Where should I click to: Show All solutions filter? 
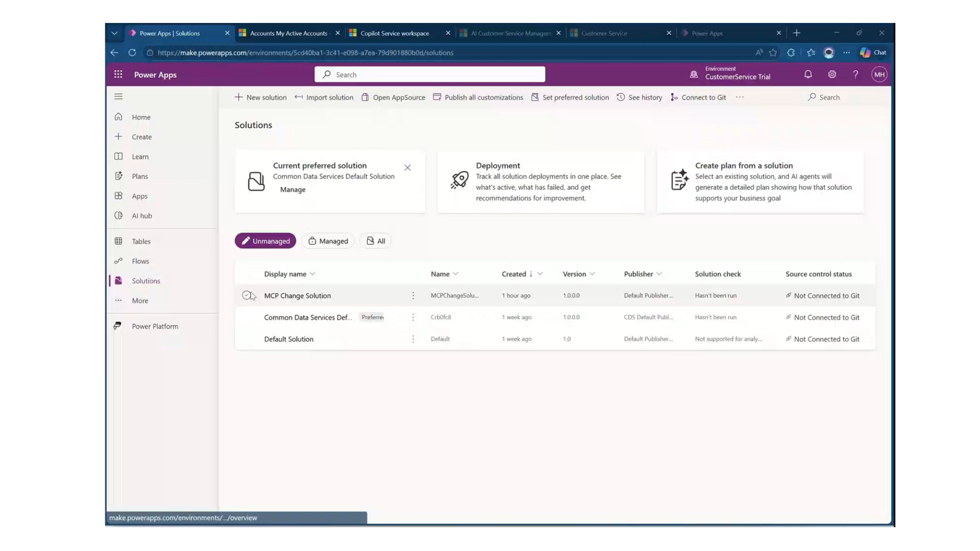point(376,241)
